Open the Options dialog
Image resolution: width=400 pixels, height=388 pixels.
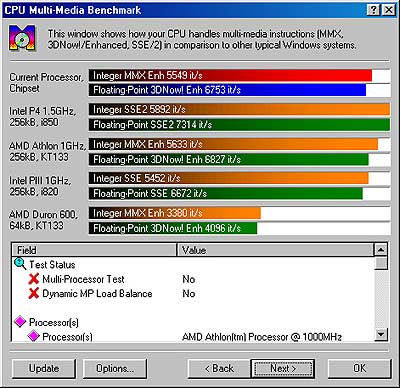pos(115,368)
